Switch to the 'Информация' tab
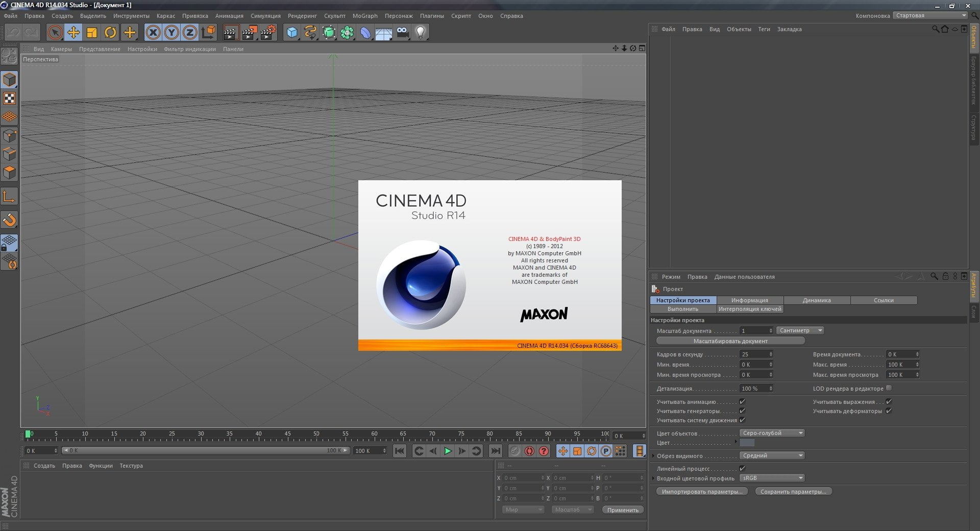This screenshot has height=531, width=980. click(x=749, y=300)
